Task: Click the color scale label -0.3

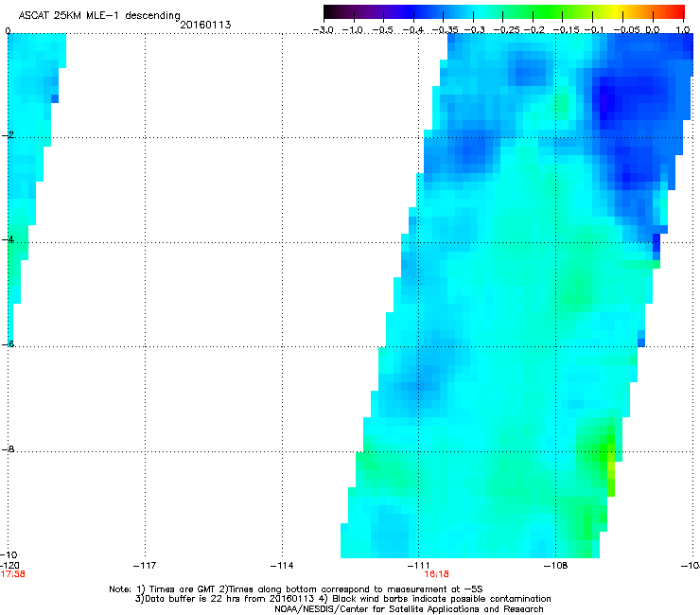Action: tap(474, 30)
